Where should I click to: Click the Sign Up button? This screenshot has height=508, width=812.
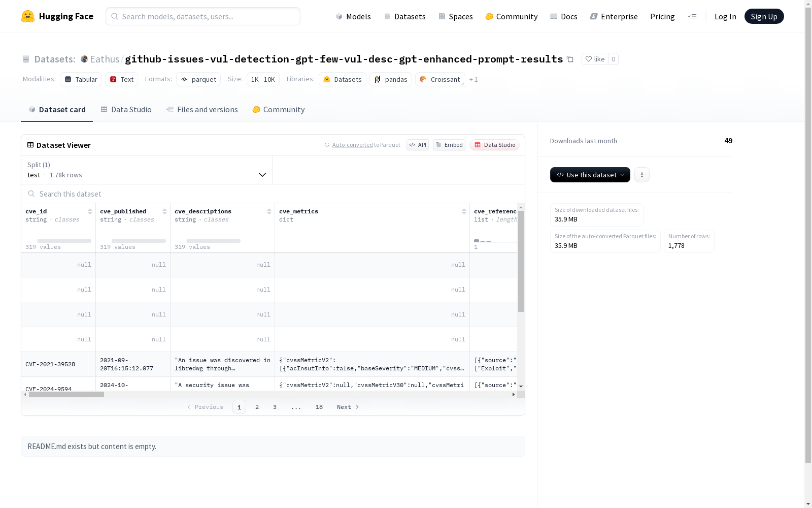click(764, 16)
